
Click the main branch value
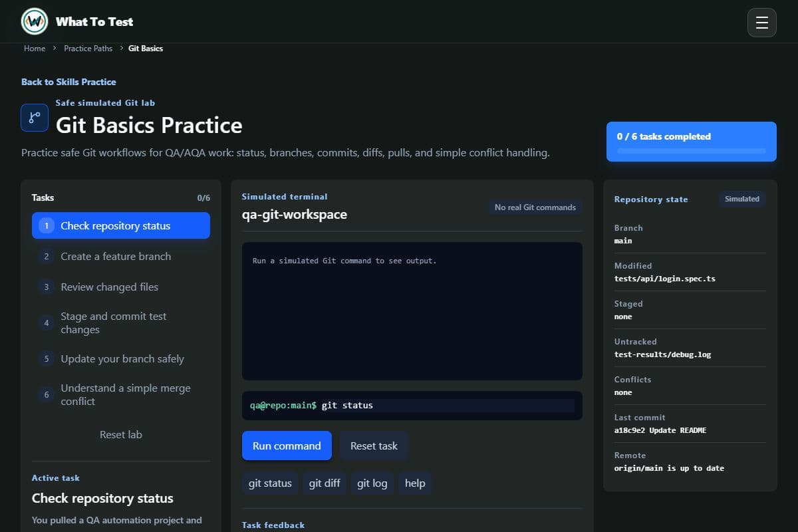tap(623, 241)
